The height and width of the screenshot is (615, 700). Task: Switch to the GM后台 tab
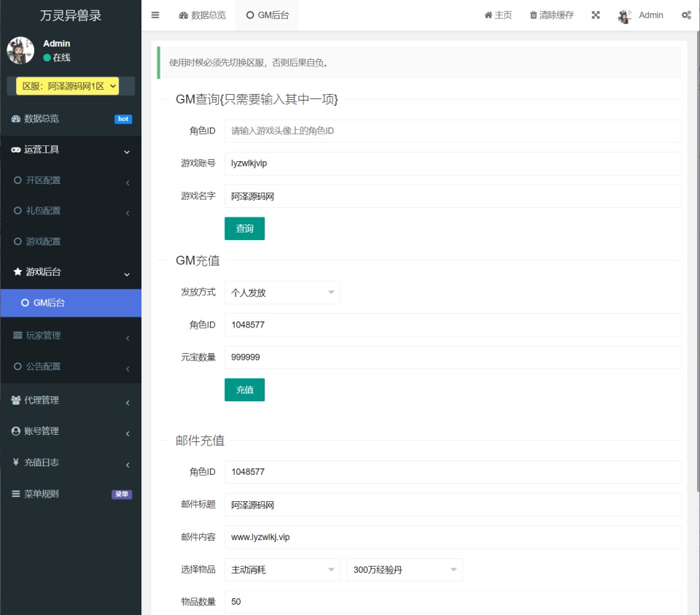tap(268, 15)
